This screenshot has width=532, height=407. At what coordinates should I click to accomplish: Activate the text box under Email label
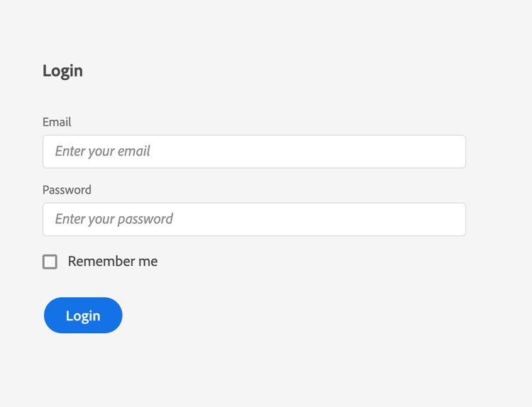pos(254,152)
